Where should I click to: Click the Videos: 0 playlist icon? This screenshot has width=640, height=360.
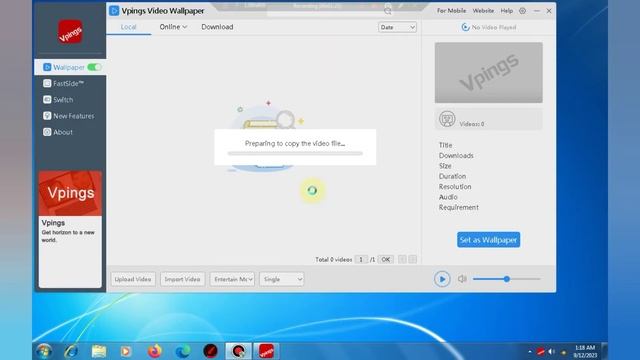click(x=447, y=119)
